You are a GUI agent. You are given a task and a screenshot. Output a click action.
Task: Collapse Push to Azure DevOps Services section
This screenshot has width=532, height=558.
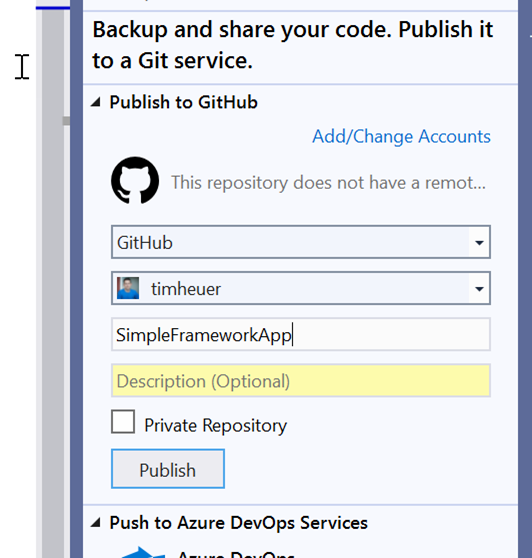click(95, 523)
